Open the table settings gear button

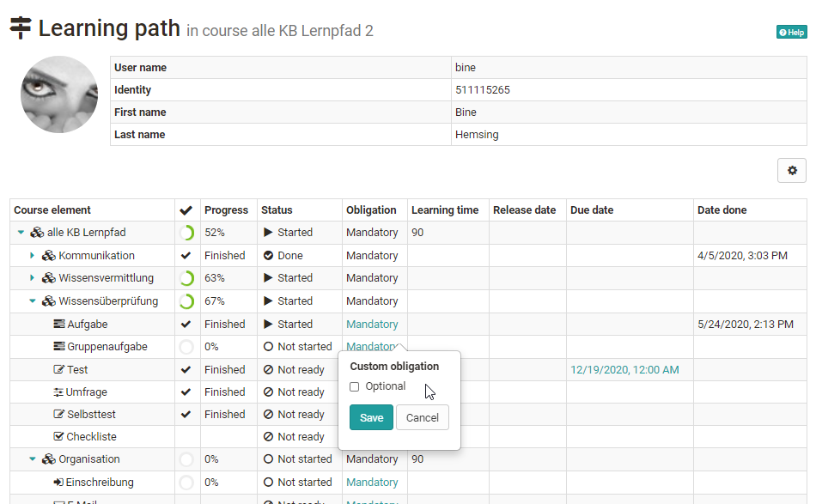[791, 171]
